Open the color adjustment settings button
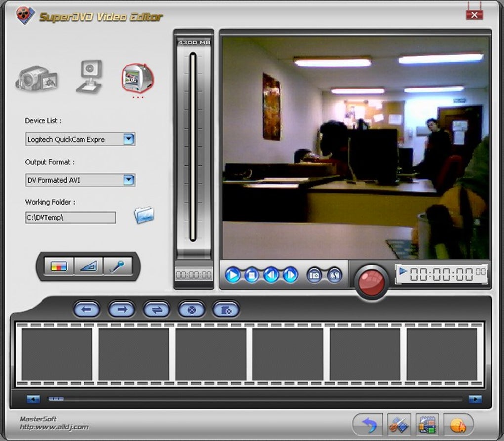Screen dimensions: 504x441 point(58,266)
